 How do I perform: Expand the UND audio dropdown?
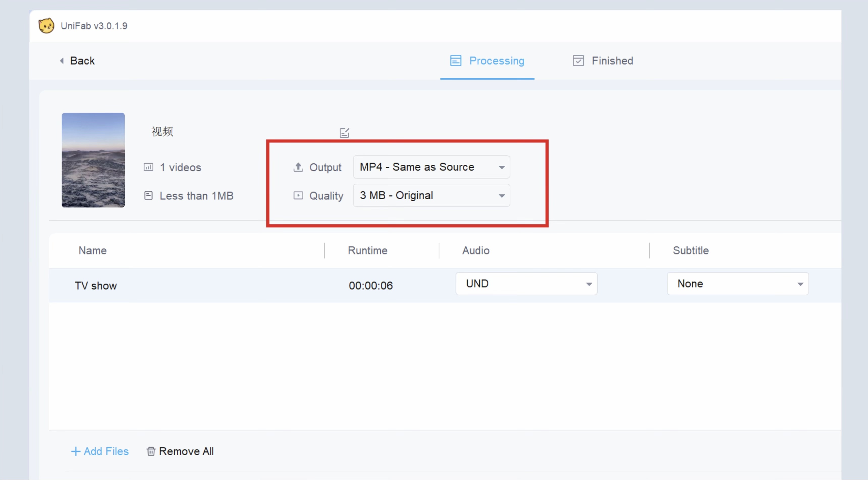point(526,284)
